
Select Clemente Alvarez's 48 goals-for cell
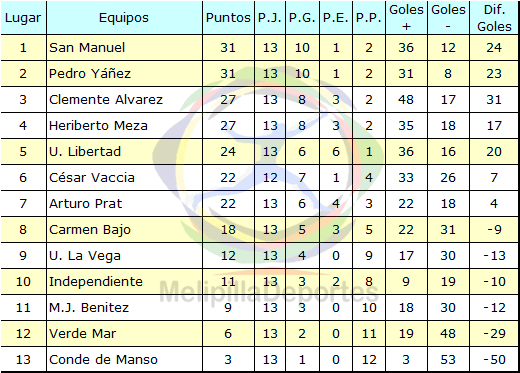click(406, 99)
